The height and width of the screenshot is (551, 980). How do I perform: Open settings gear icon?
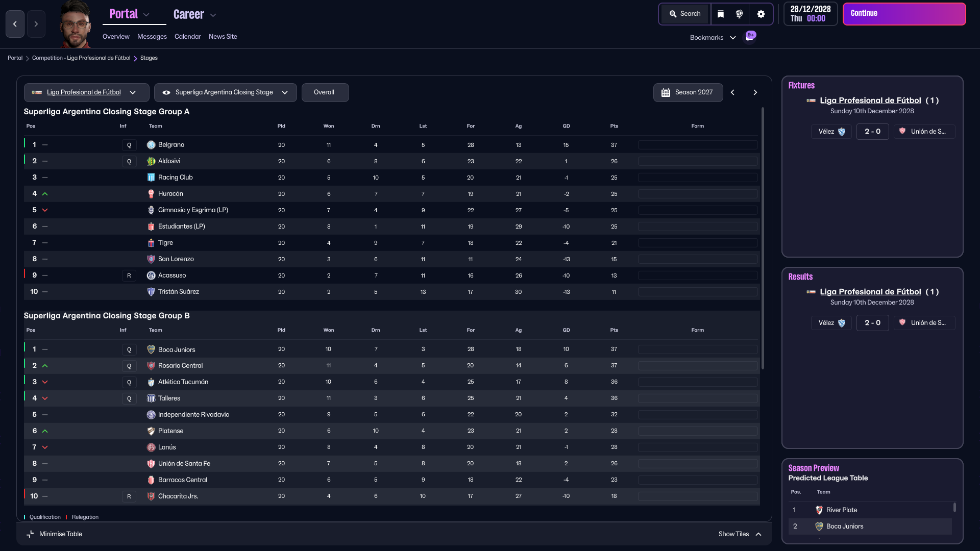coord(761,14)
